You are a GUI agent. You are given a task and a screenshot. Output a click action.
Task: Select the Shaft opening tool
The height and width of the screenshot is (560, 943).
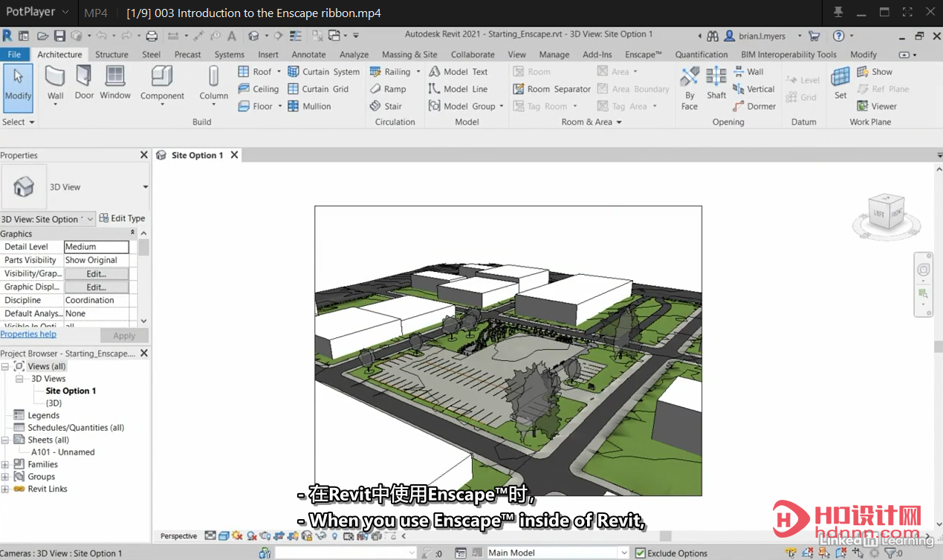coord(716,83)
